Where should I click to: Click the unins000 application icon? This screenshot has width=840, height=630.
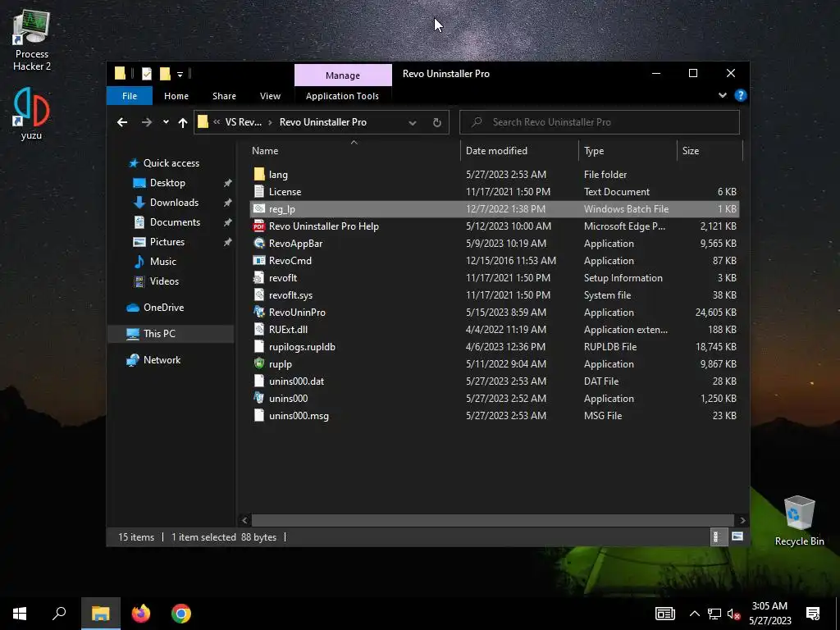pos(259,398)
